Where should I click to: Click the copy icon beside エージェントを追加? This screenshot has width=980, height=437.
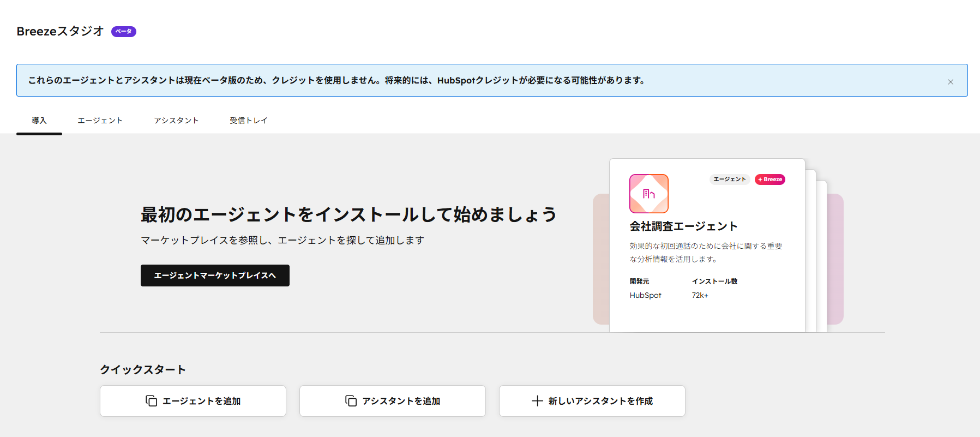[151, 401]
